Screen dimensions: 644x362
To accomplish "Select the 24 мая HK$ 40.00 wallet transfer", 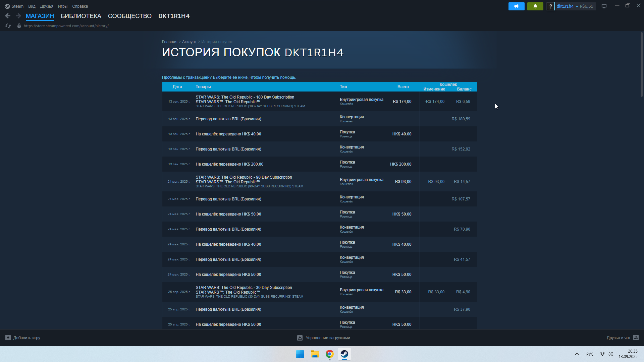I will [x=319, y=244].
